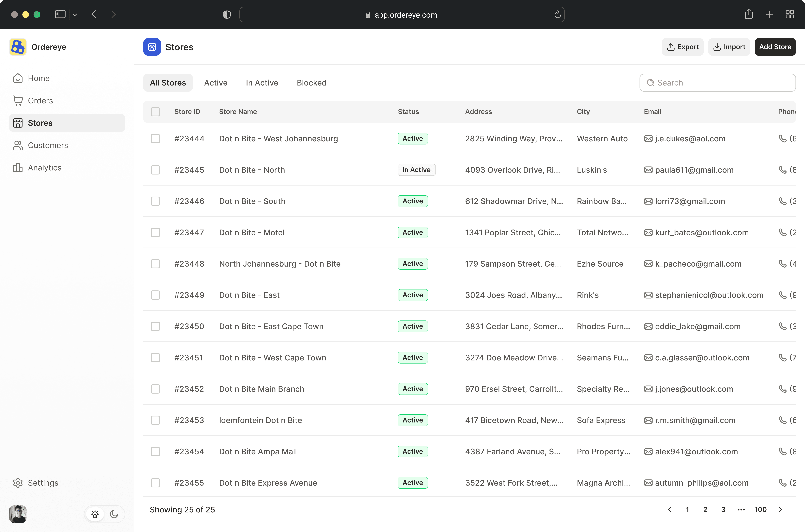Select checkbox for store #23444
This screenshot has width=805, height=532.
[155, 139]
